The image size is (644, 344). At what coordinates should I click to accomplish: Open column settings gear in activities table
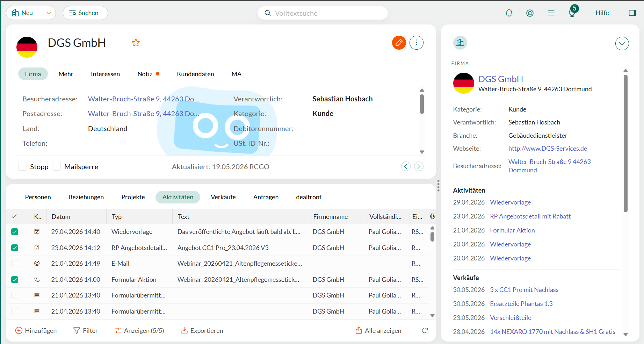[x=432, y=216]
